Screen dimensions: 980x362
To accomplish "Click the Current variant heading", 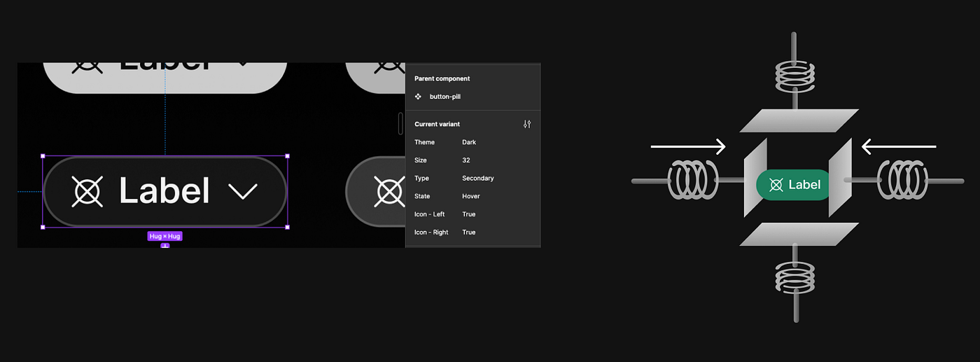I will click(437, 124).
